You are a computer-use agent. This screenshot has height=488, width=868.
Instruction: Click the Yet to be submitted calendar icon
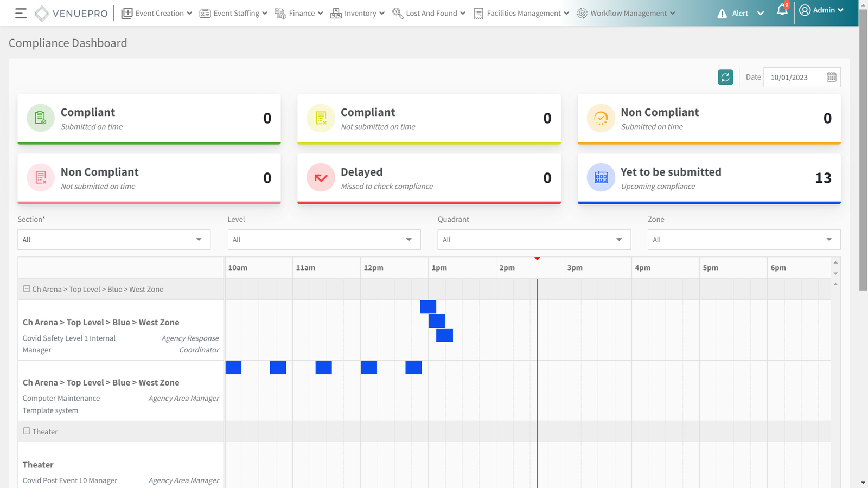click(601, 178)
